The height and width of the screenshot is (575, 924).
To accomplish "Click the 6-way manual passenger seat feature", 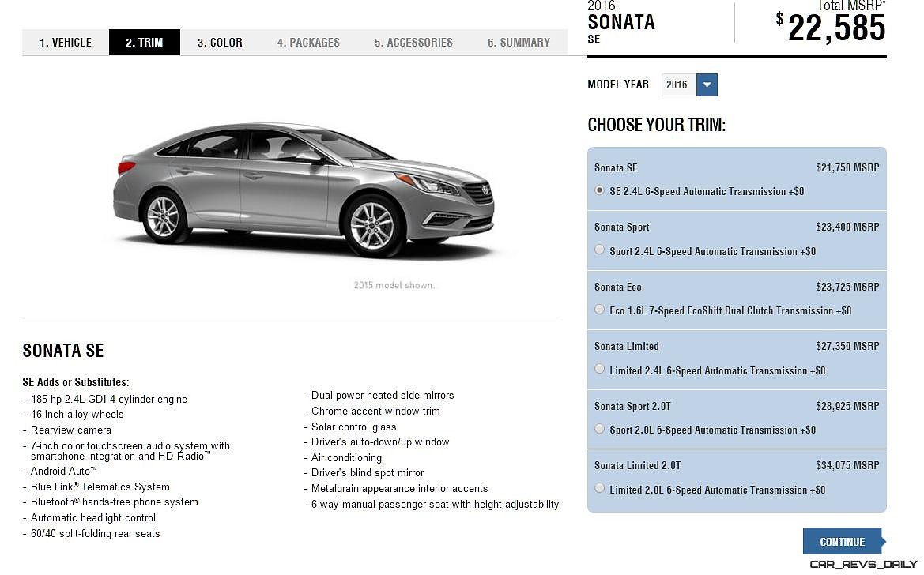I will (435, 504).
